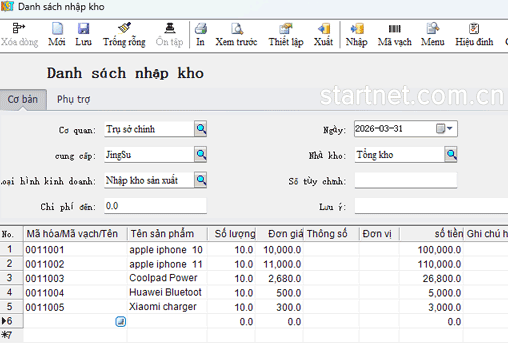This screenshot has height=361, width=508.
Task: Click unit price cell 300.0
Action: pyautogui.click(x=280, y=307)
